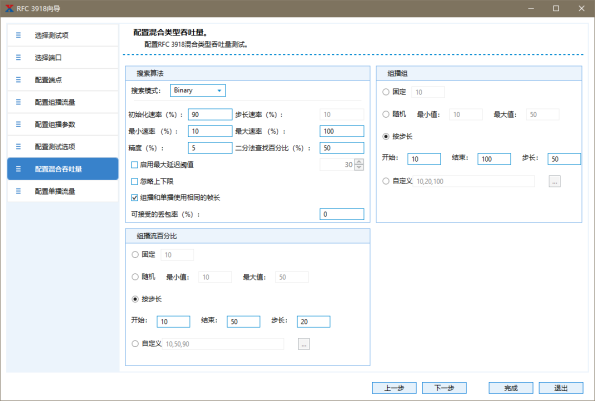Viewport: 595px width, 401px height.
Task: Click the list icon beside 配置测试选项
Action: (18, 146)
